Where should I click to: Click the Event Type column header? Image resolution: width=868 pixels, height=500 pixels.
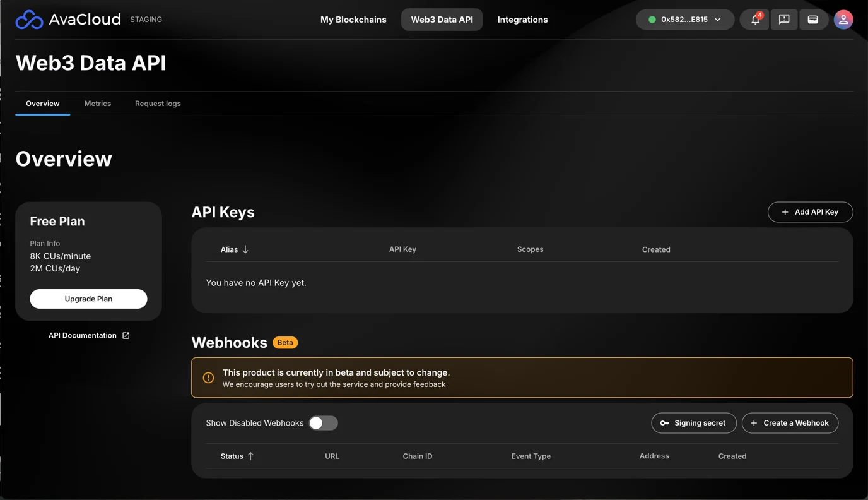click(531, 456)
